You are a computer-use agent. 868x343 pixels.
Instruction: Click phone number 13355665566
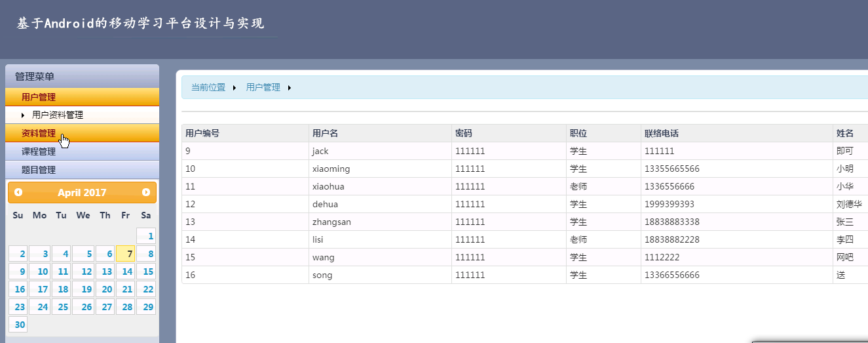click(x=672, y=169)
